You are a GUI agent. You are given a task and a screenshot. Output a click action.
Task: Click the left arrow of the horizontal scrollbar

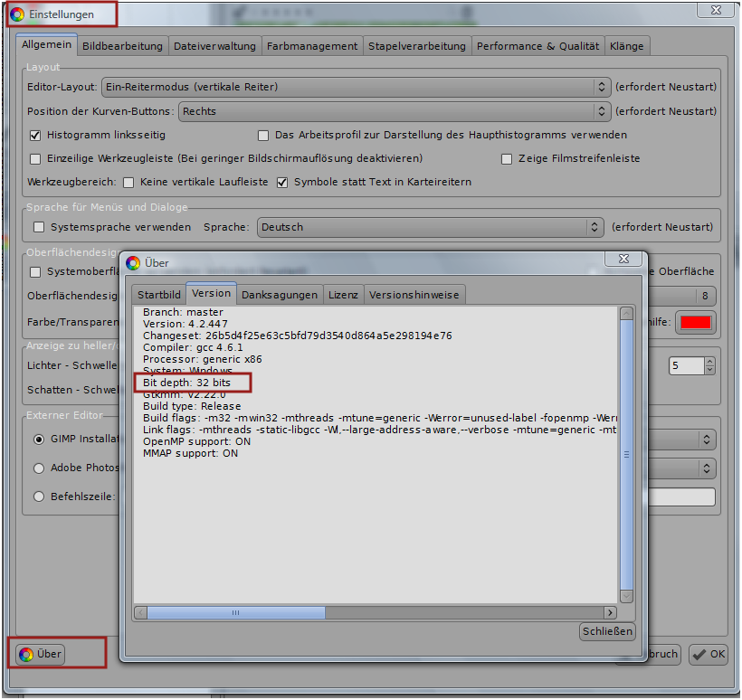[140, 613]
